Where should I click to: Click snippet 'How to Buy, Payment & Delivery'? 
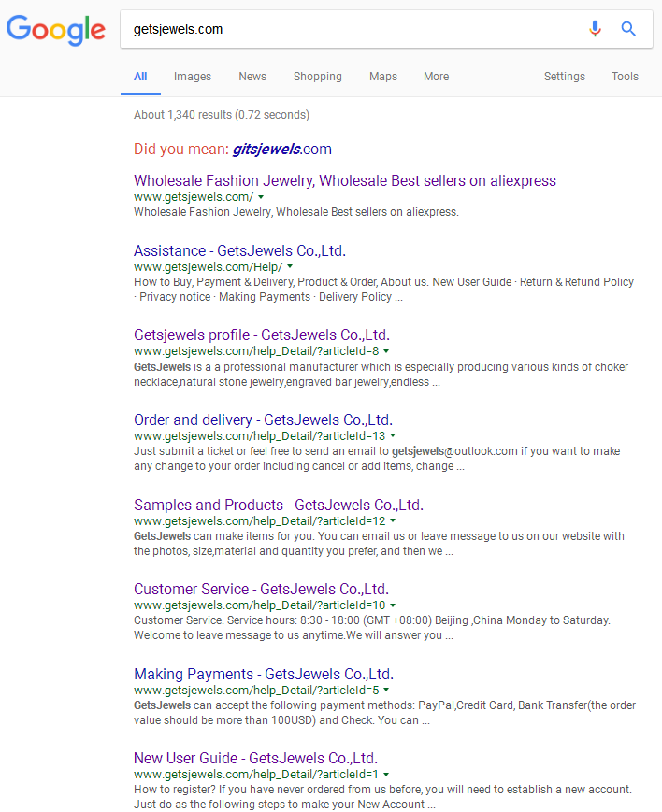[383, 290]
